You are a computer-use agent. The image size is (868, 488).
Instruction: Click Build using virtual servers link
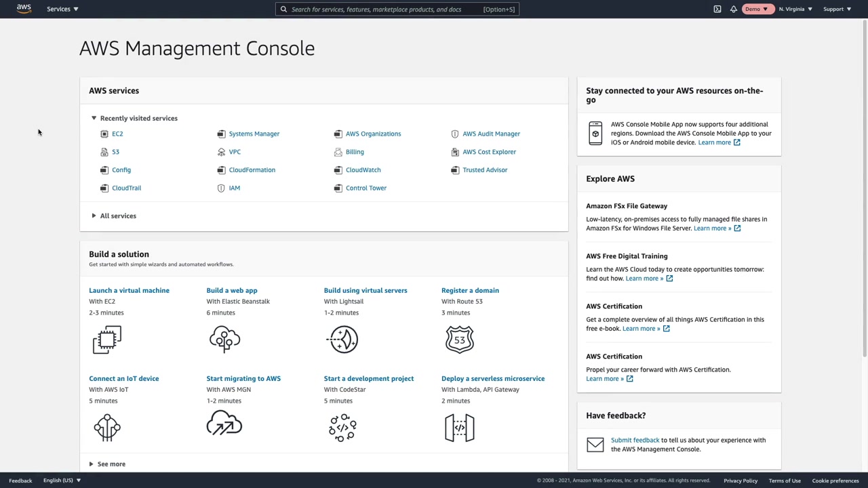tap(366, 291)
